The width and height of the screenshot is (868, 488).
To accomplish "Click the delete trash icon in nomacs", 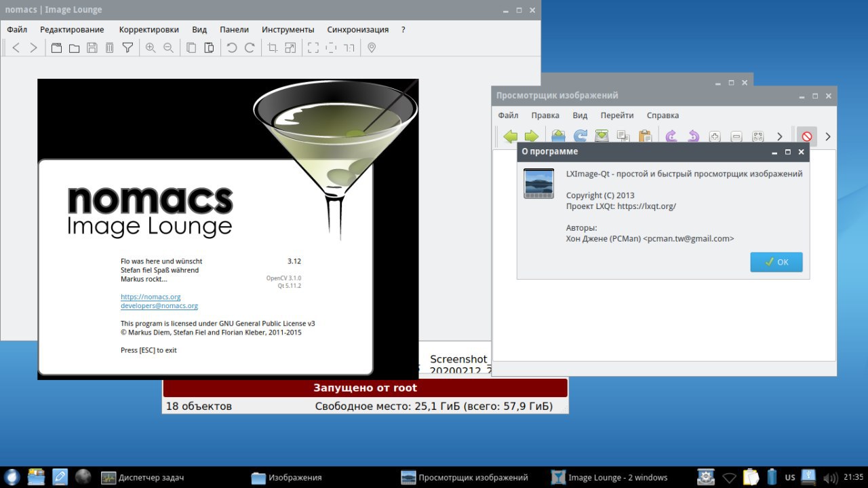I will 109,48.
